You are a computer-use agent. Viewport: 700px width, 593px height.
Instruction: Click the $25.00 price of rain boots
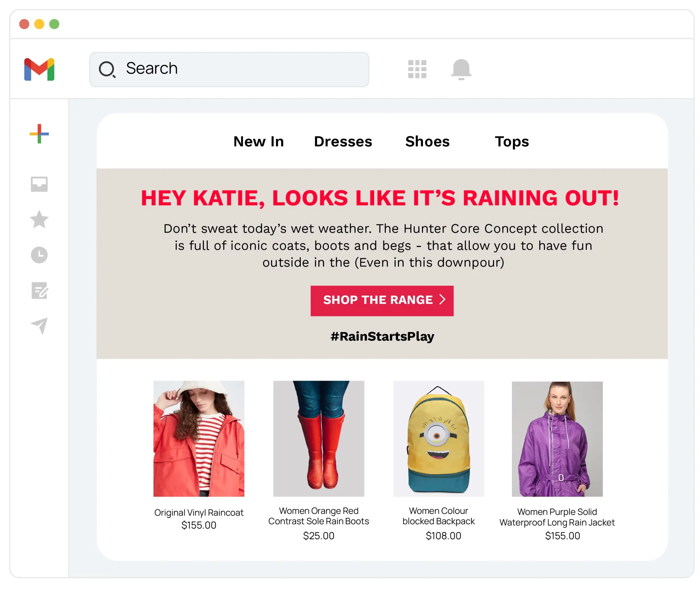(x=319, y=536)
